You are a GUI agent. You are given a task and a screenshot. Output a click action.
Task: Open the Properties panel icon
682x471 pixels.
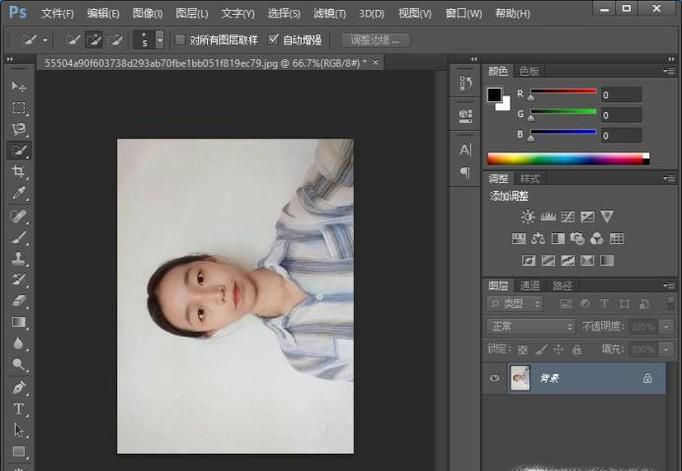click(x=465, y=115)
